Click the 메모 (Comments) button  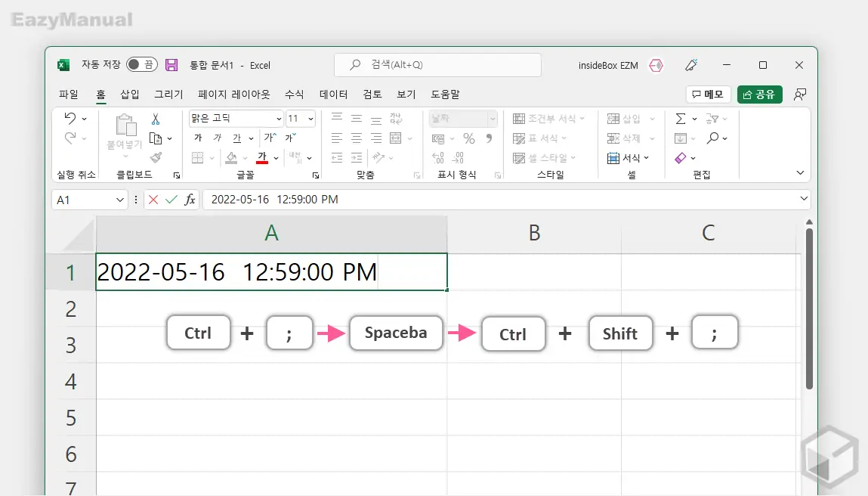coord(707,94)
